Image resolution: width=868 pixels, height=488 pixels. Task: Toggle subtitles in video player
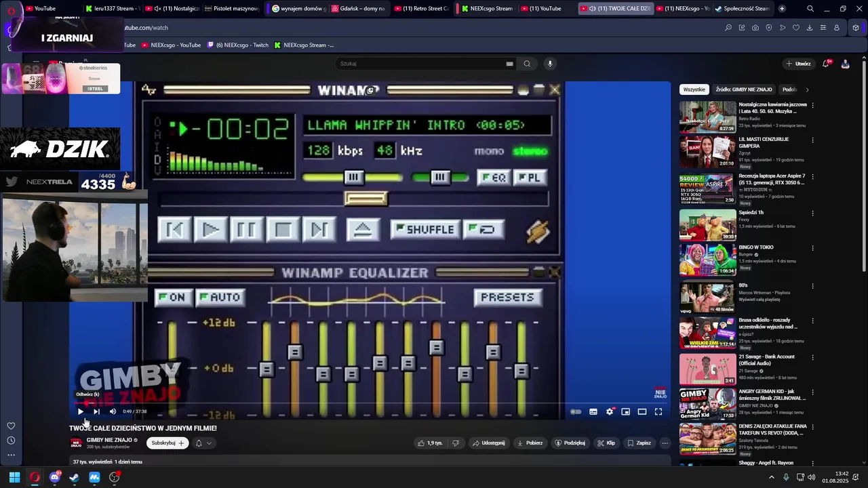pyautogui.click(x=593, y=411)
